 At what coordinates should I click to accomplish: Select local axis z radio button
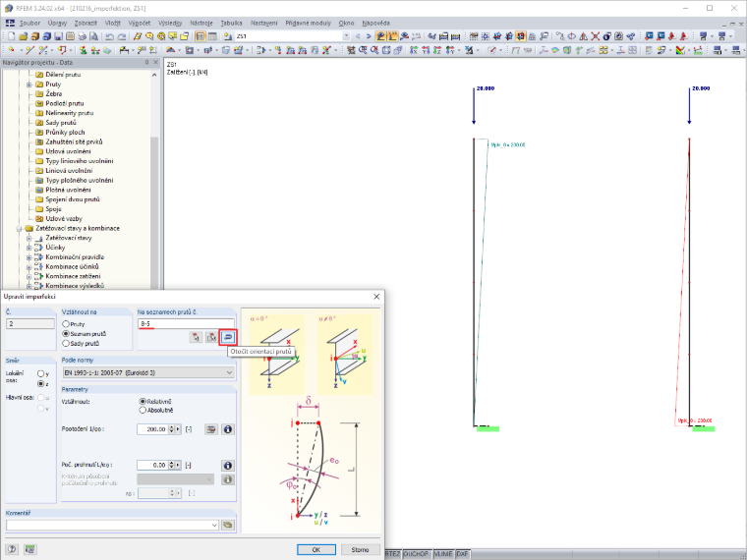pyautogui.click(x=41, y=384)
